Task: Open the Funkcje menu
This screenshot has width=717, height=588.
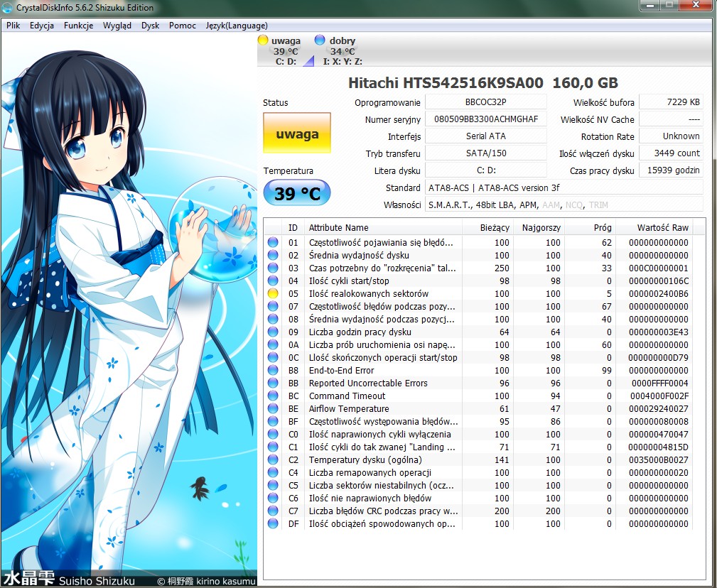Action: (79, 26)
